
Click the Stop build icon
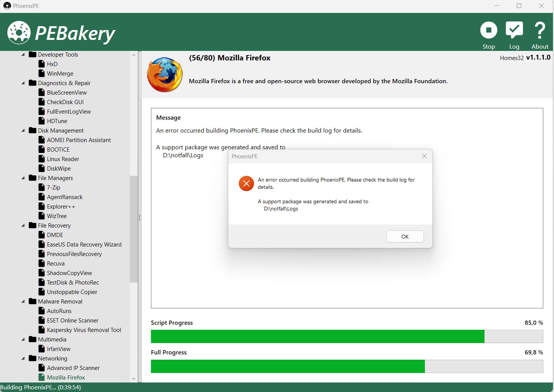point(488,30)
